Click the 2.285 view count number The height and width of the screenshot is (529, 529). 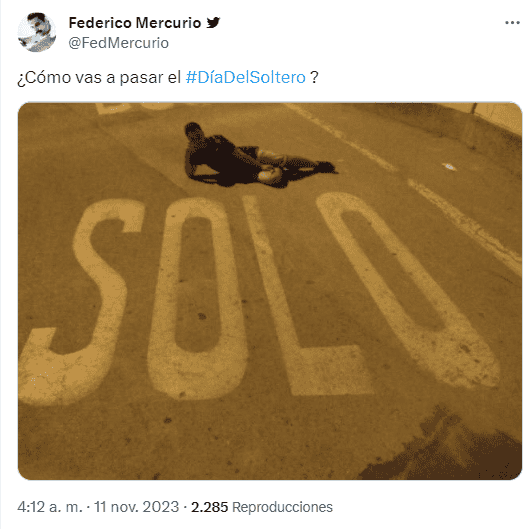click(x=210, y=507)
